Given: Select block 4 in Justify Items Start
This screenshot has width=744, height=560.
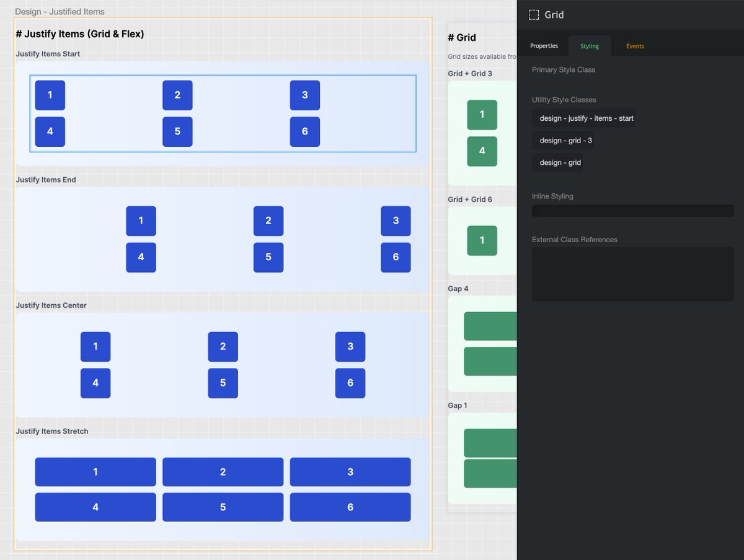Looking at the screenshot, I should pos(50,132).
